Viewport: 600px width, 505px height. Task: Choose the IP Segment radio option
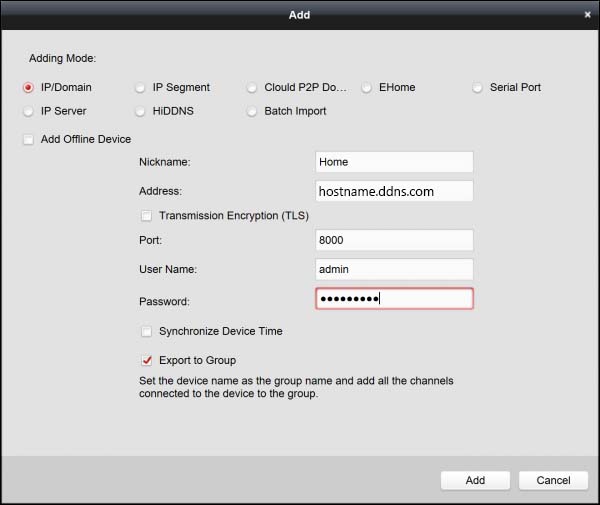coord(140,88)
